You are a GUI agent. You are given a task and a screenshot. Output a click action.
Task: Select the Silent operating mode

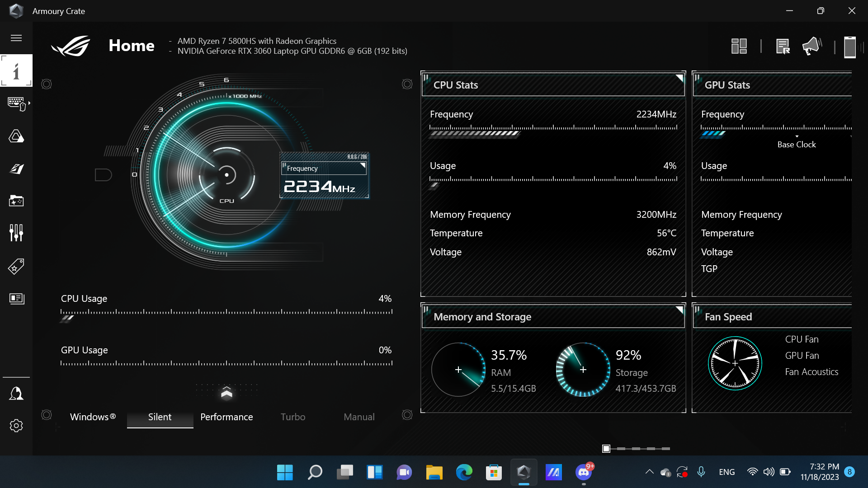pos(160,417)
